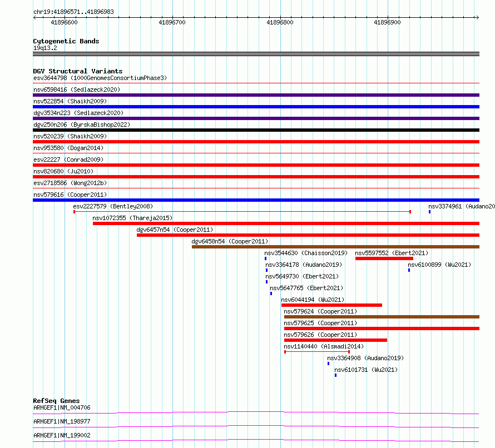The image size is (495, 448).
Task: Open the nsv3374961 (Audano2019) variant label
Action: coord(462,206)
